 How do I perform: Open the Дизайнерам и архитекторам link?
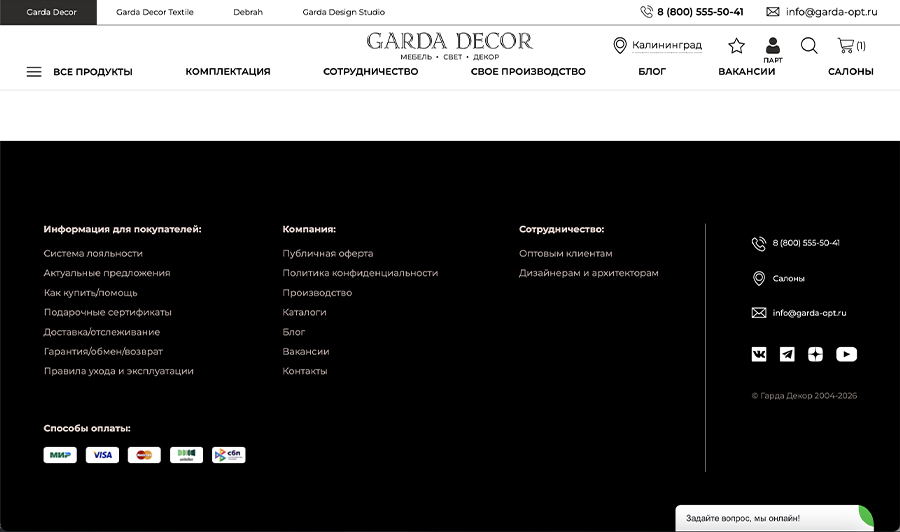click(589, 273)
